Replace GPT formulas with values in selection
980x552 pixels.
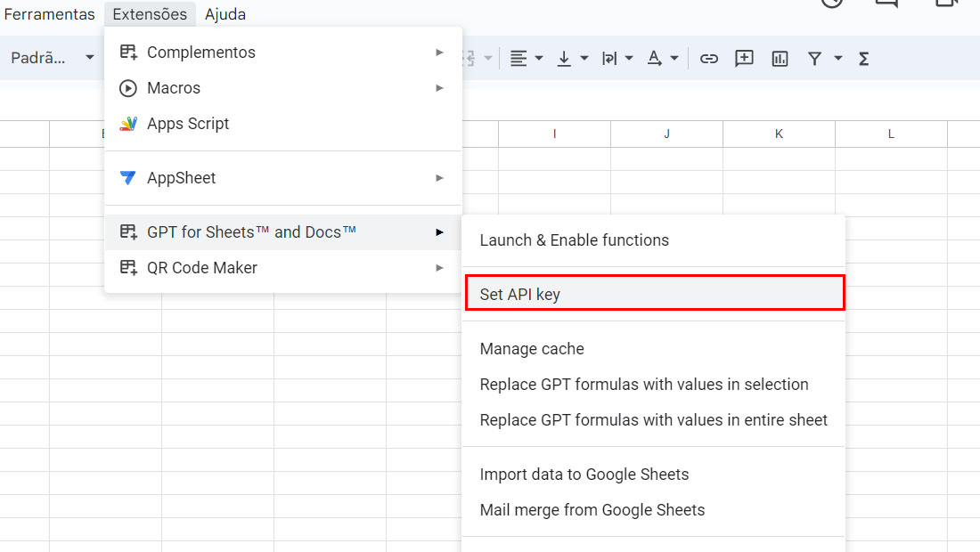[x=654, y=384]
